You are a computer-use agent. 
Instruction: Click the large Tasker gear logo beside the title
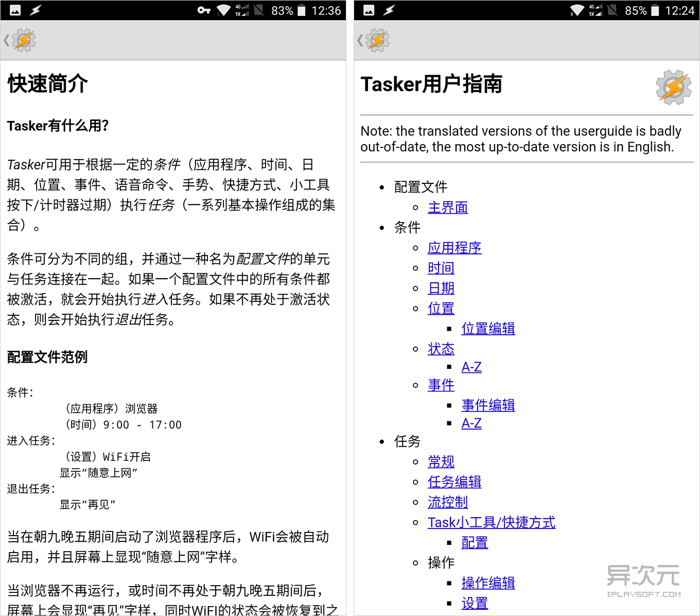pos(674,88)
